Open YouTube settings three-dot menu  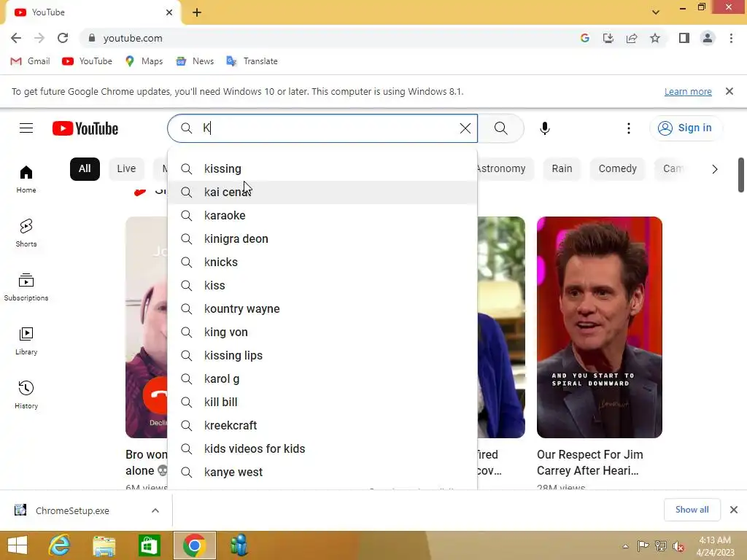(628, 128)
